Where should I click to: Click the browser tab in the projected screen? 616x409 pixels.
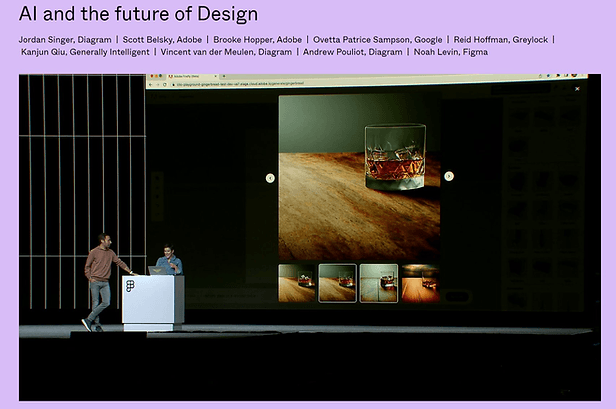click(192, 76)
